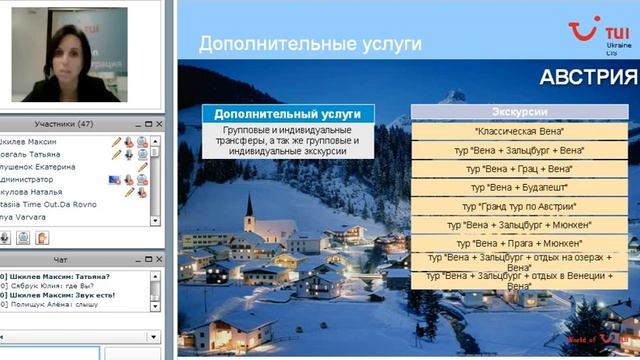Viewport: 640px width, 360px height.
Task: Click pencil icon beside Шкилев Максим
Action: click(x=116, y=142)
